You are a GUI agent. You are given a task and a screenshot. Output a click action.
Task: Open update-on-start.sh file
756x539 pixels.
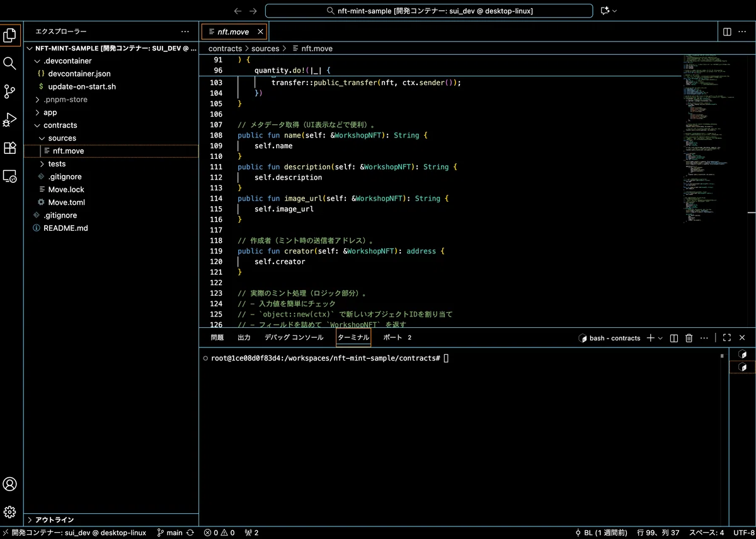point(111,86)
